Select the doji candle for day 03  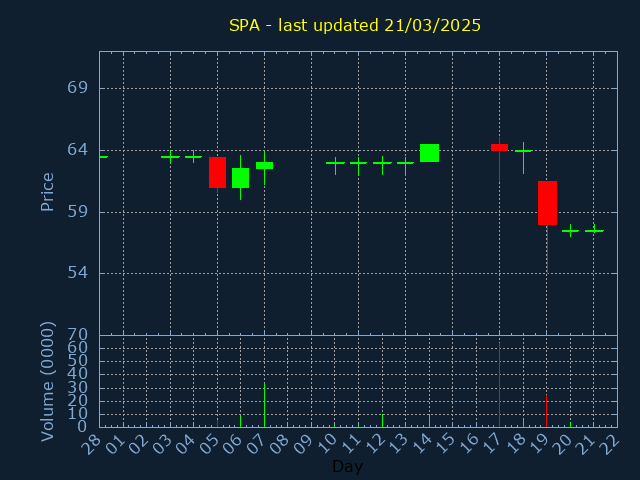(170, 157)
